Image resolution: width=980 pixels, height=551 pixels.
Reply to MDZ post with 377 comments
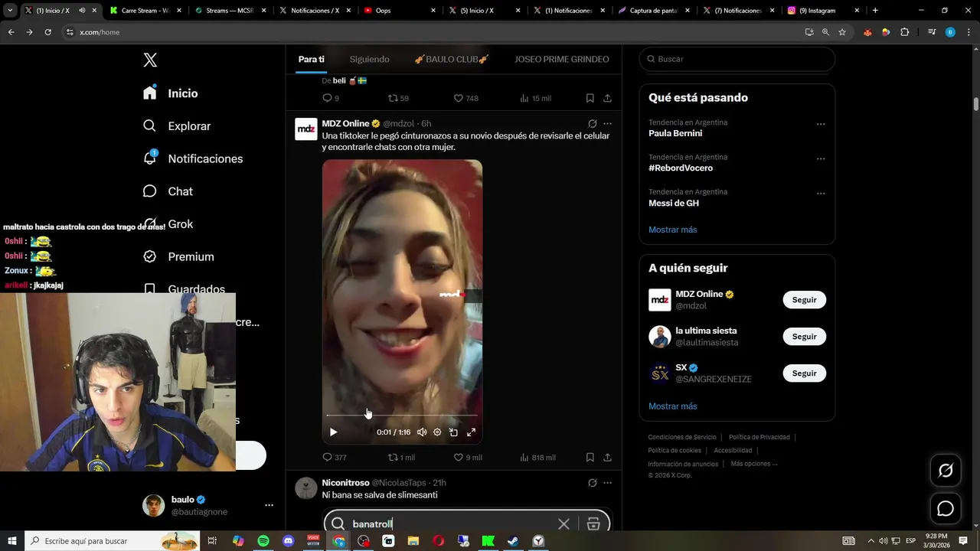[335, 458]
